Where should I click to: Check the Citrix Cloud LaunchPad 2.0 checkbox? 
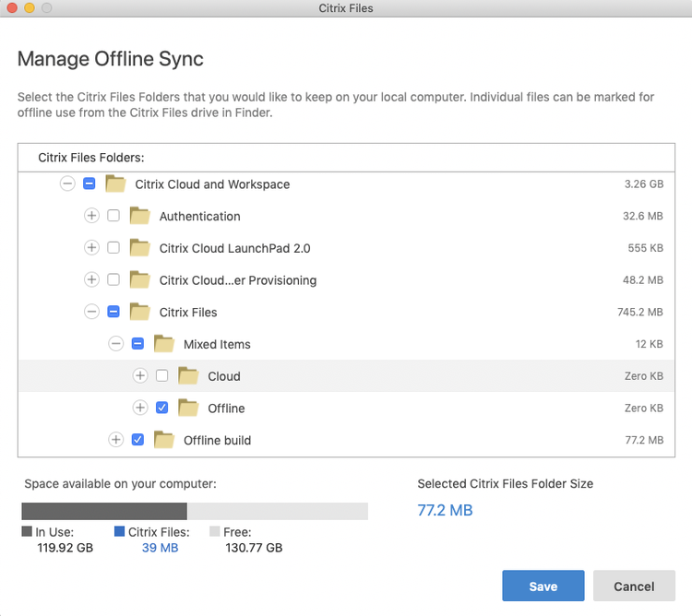pos(113,247)
